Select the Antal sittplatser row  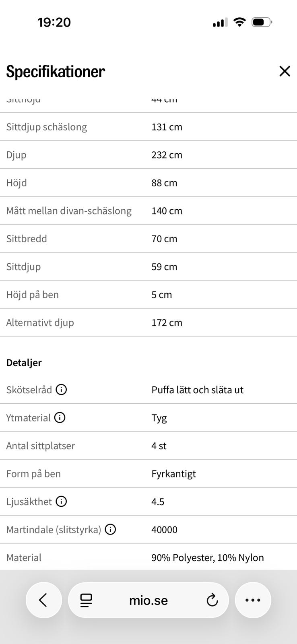tap(148, 446)
